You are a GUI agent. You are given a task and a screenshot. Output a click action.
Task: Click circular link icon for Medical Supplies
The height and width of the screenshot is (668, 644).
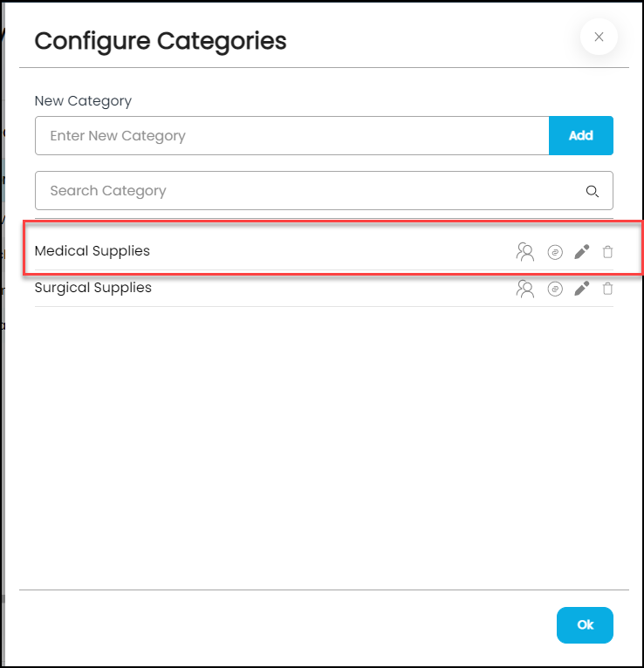point(554,252)
